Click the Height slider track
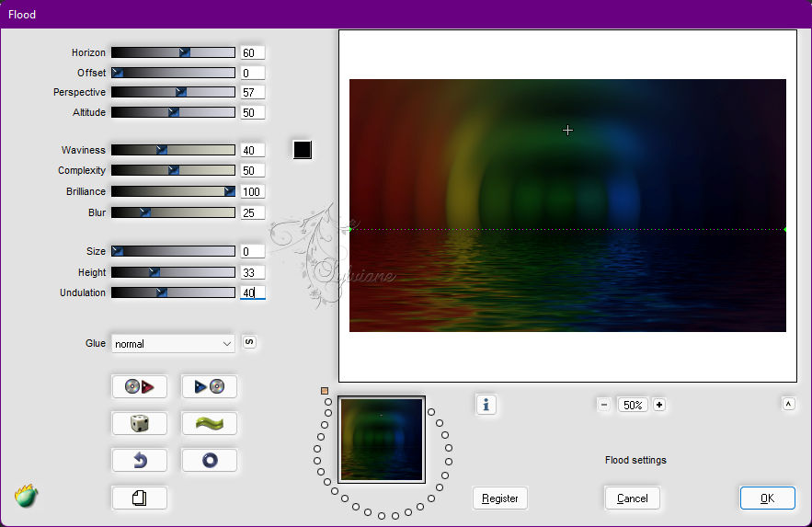Viewport: 812px width, 527px height. point(173,272)
